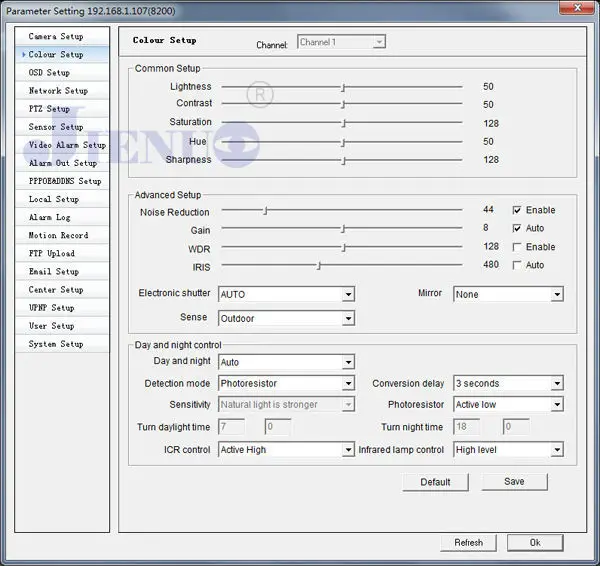
Task: Click the Hue slider thumb
Action: coord(343,143)
